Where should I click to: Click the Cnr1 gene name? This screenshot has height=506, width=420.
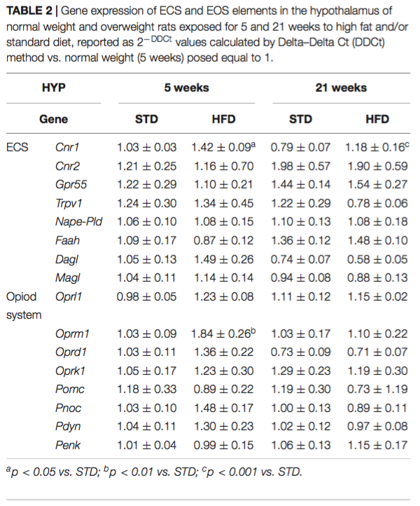[x=67, y=147]
